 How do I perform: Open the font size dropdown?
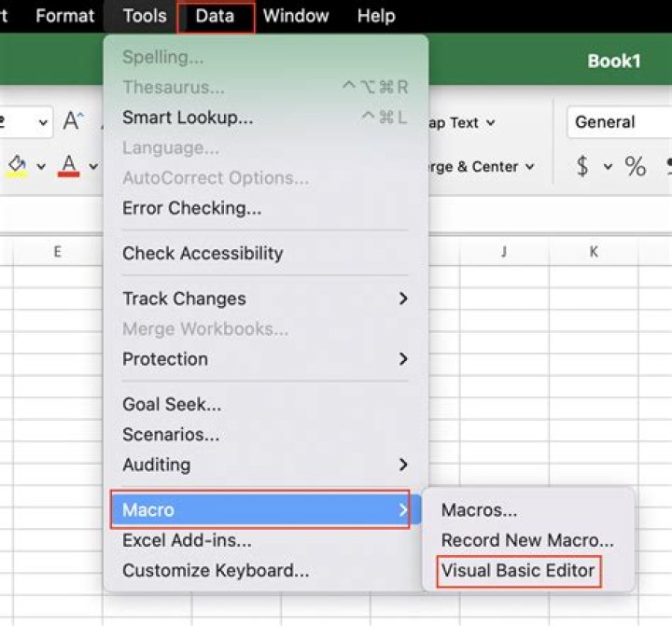43,122
